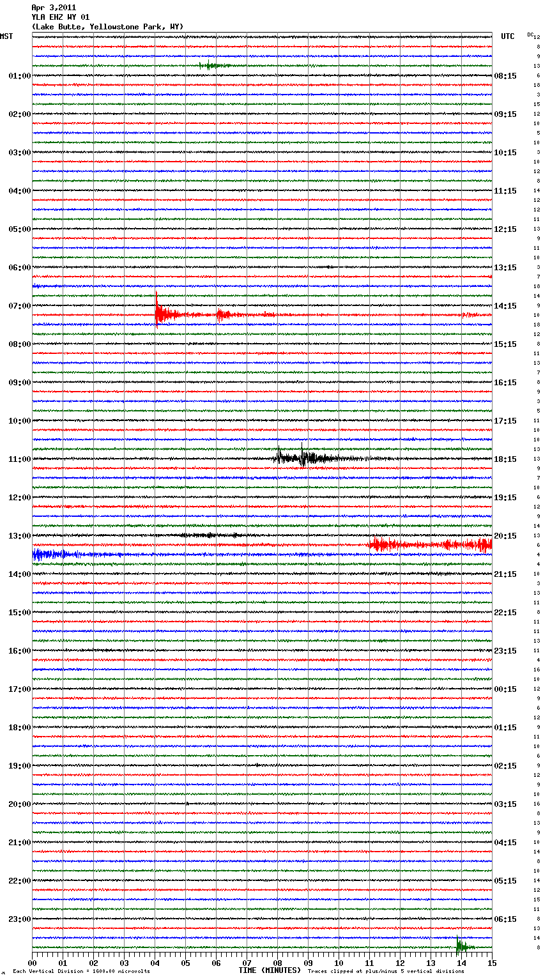
Task: Click the 'Apr 3,2011' date heading
Action: pos(54,8)
